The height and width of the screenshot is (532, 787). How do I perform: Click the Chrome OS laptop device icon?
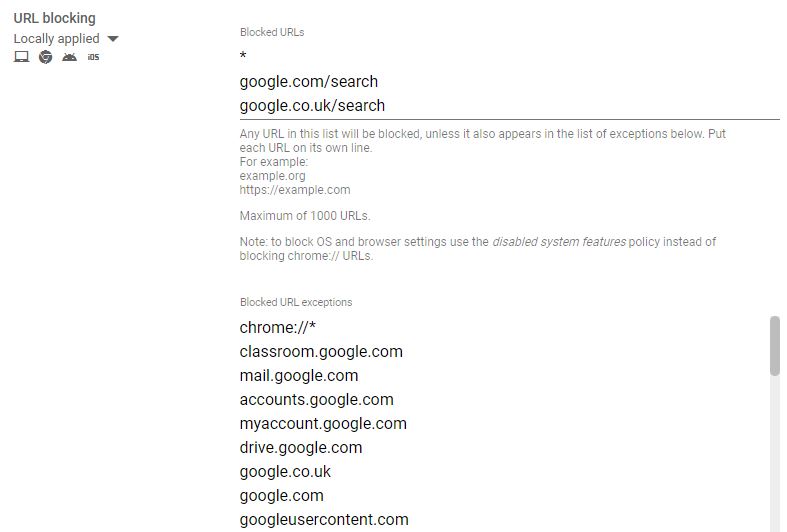pos(21,57)
